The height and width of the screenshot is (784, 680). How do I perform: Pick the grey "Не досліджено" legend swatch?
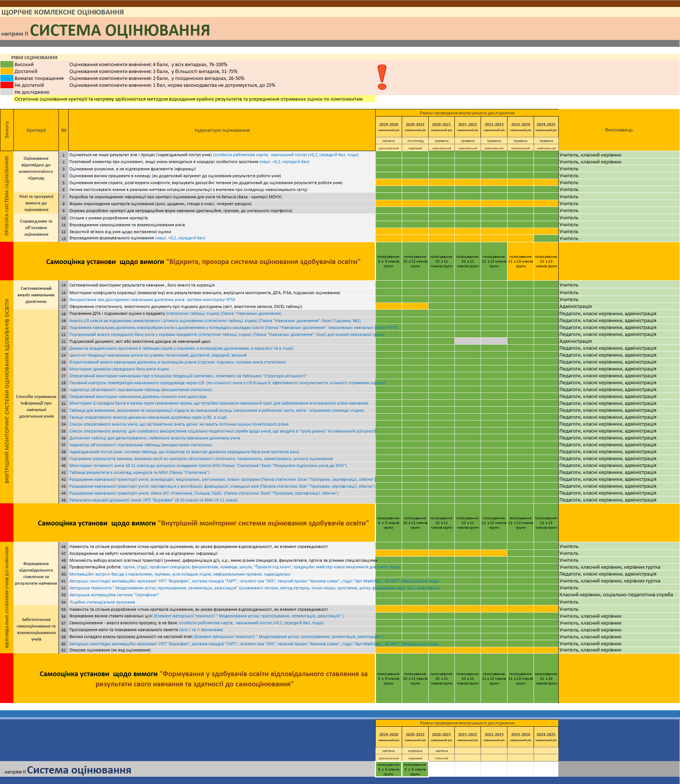pyautogui.click(x=7, y=92)
